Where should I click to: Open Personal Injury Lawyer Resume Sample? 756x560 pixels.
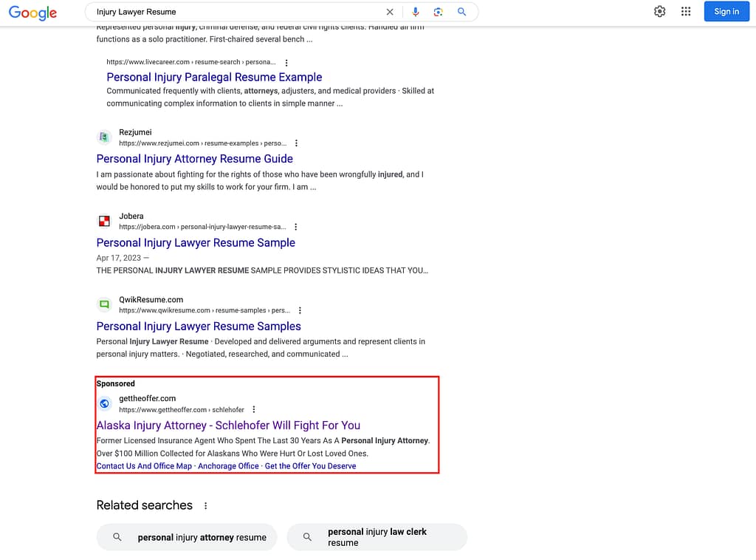tap(195, 242)
